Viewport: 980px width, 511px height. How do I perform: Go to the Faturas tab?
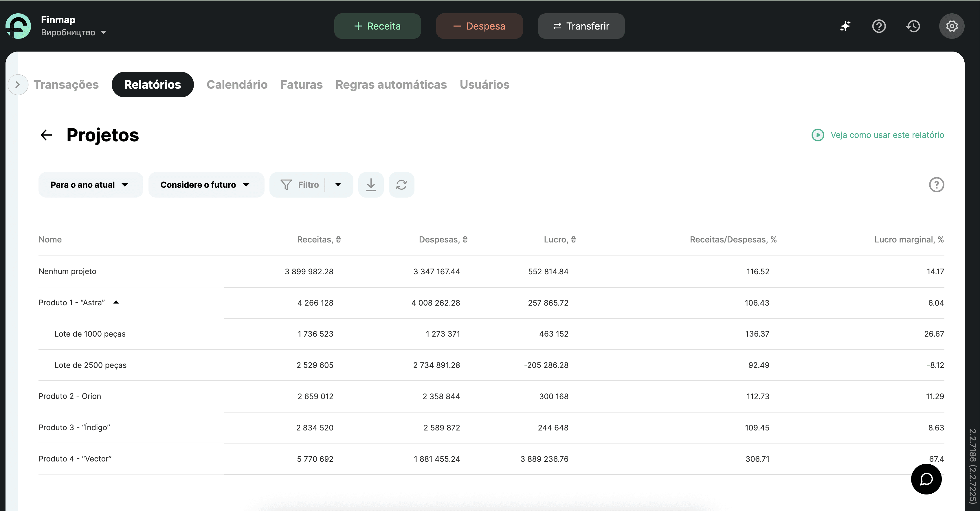[301, 85]
